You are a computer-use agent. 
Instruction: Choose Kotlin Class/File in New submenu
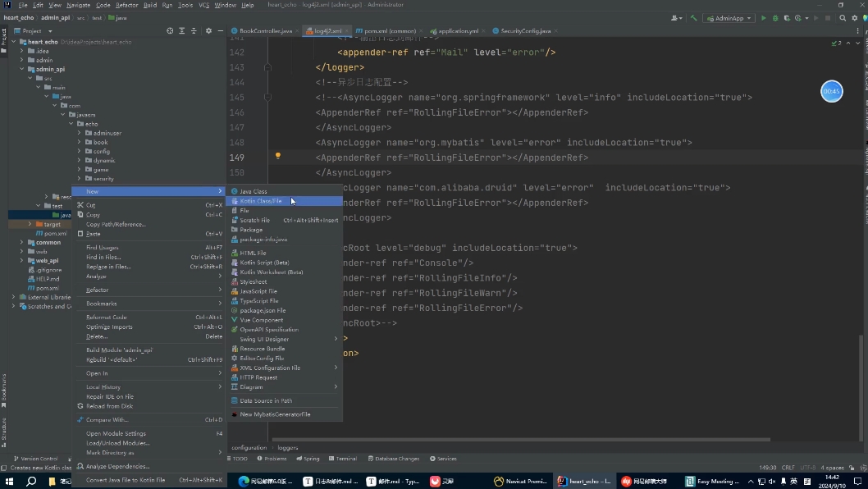pyautogui.click(x=284, y=201)
